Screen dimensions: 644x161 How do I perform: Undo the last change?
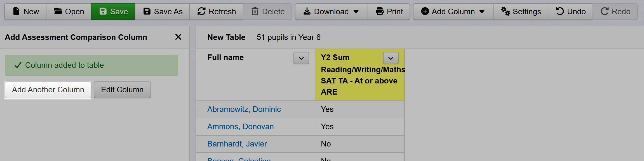click(570, 11)
